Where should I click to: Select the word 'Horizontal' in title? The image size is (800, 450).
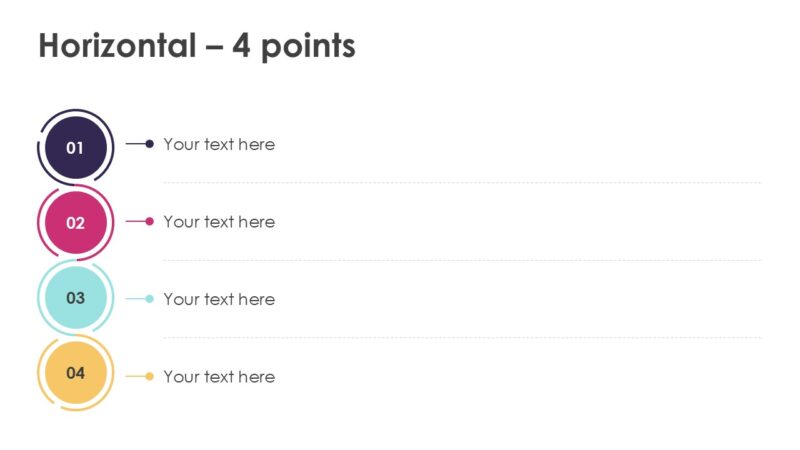[x=115, y=46]
